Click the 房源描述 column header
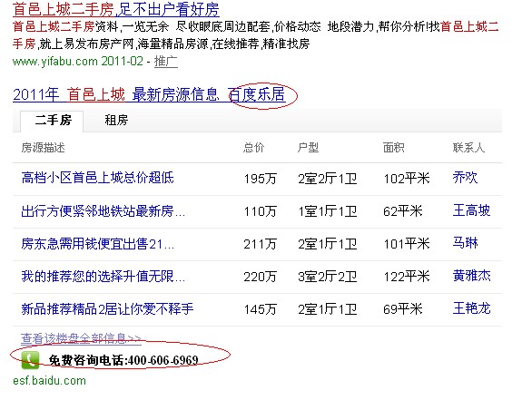The height and width of the screenshot is (400, 532). (x=43, y=148)
